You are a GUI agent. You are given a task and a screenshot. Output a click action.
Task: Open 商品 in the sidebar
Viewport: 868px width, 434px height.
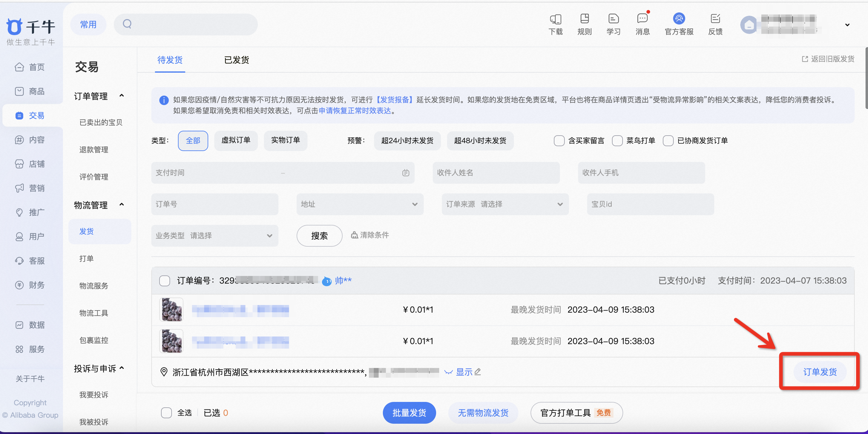click(30, 91)
